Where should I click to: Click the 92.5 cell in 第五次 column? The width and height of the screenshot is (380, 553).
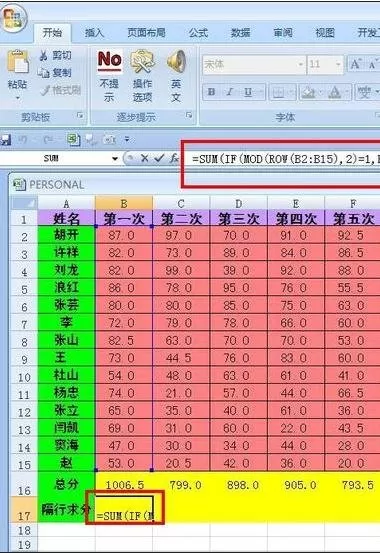[x=351, y=235]
